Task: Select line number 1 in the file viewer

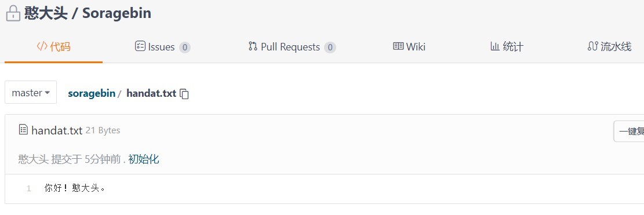Action: [29, 189]
